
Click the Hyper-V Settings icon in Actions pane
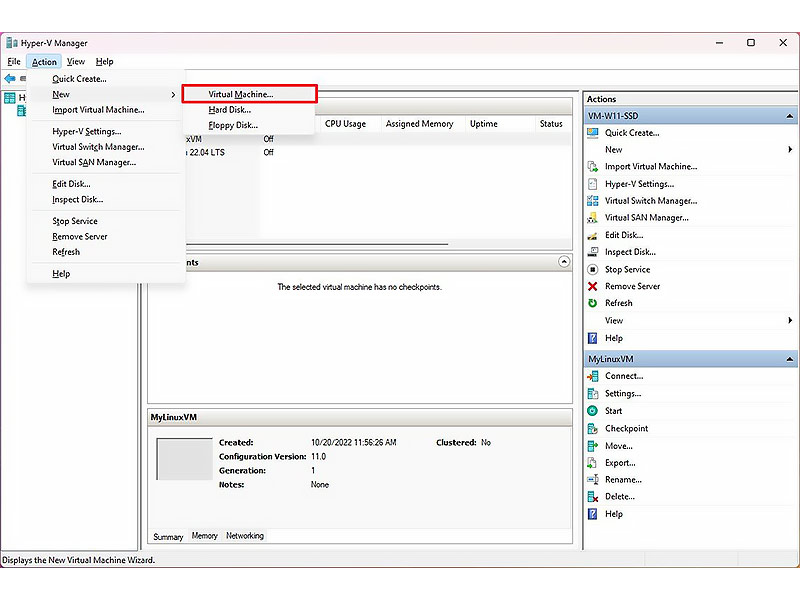pos(592,184)
